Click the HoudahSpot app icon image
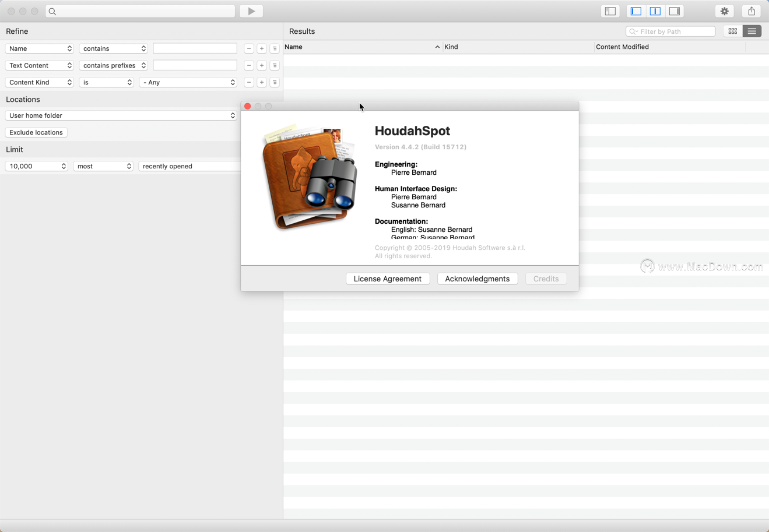Image resolution: width=769 pixels, height=532 pixels. tap(310, 177)
